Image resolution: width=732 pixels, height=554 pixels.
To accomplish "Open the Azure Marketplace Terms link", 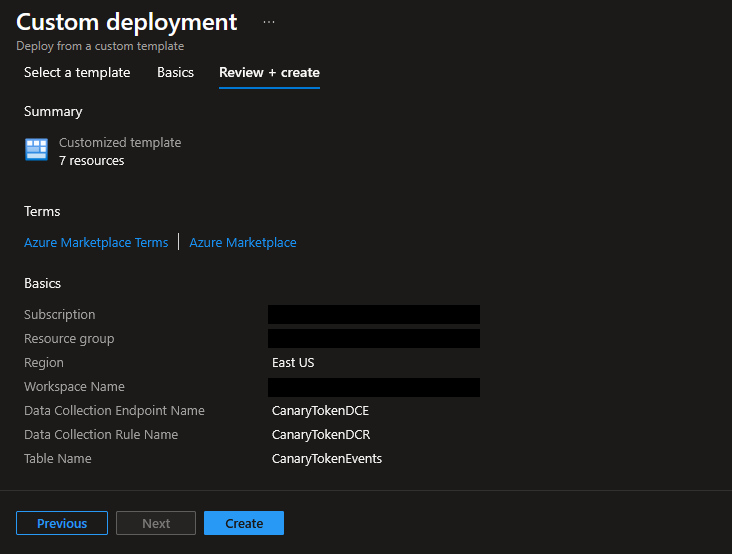I will pyautogui.click(x=96, y=243).
